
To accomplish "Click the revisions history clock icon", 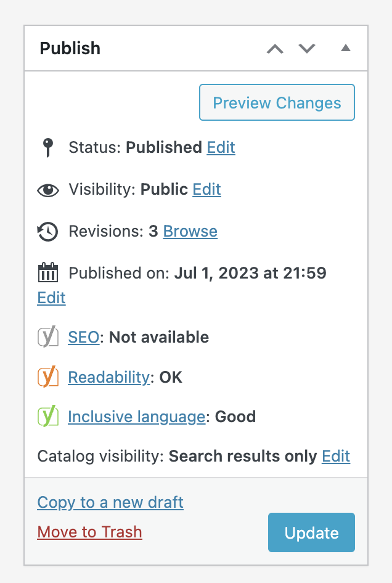I will click(x=47, y=232).
